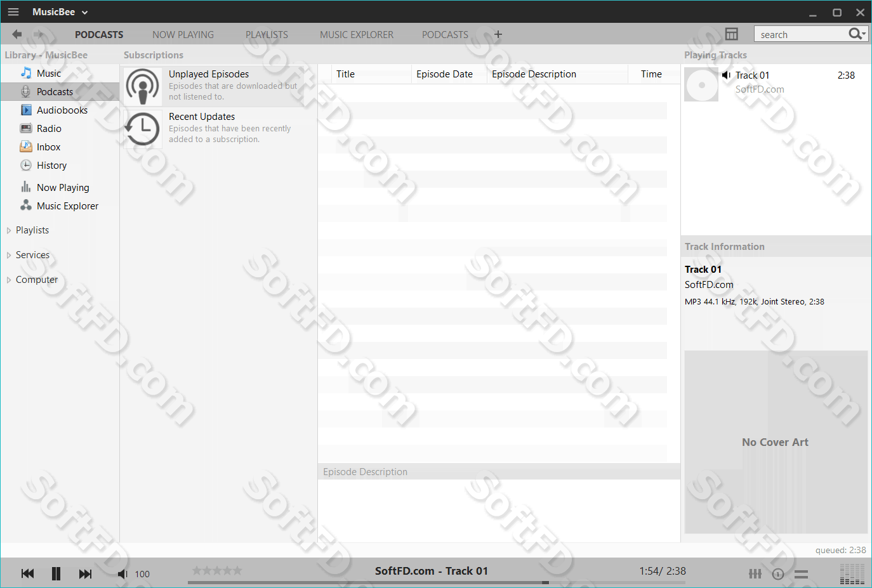This screenshot has width=872, height=588.
Task: Select the Audiobooks icon in the sidebar
Action: [26, 110]
